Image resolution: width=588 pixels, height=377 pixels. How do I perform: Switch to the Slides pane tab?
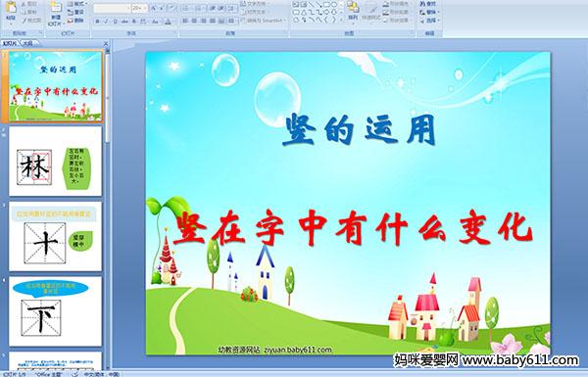click(x=10, y=43)
